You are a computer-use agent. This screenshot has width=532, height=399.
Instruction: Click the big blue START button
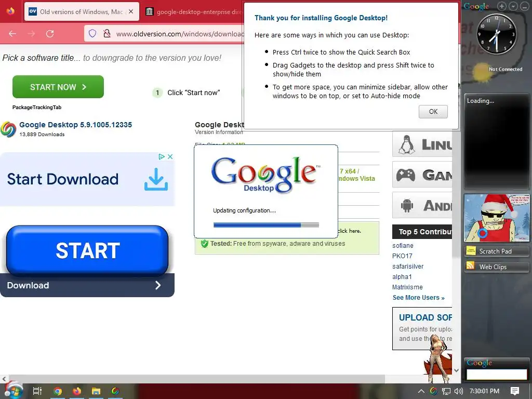[x=87, y=250]
